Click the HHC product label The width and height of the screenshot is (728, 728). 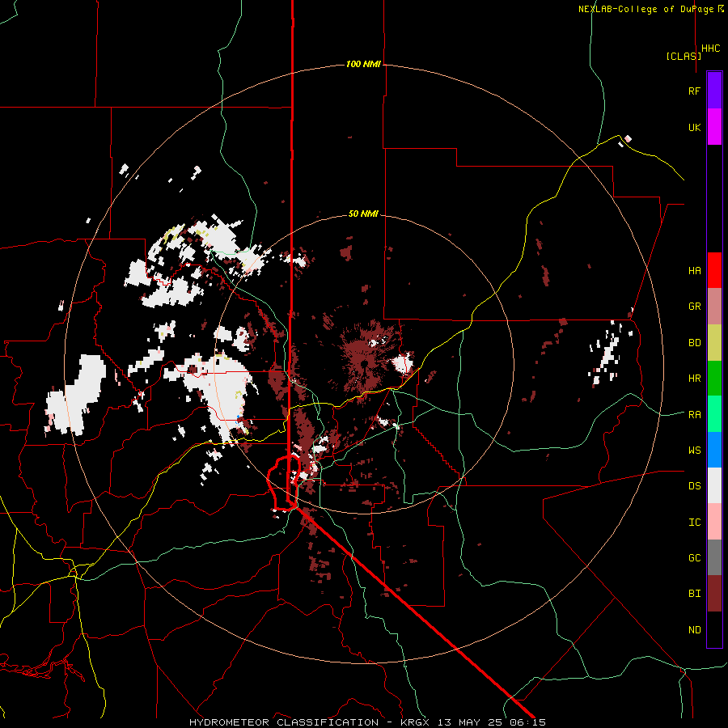711,49
